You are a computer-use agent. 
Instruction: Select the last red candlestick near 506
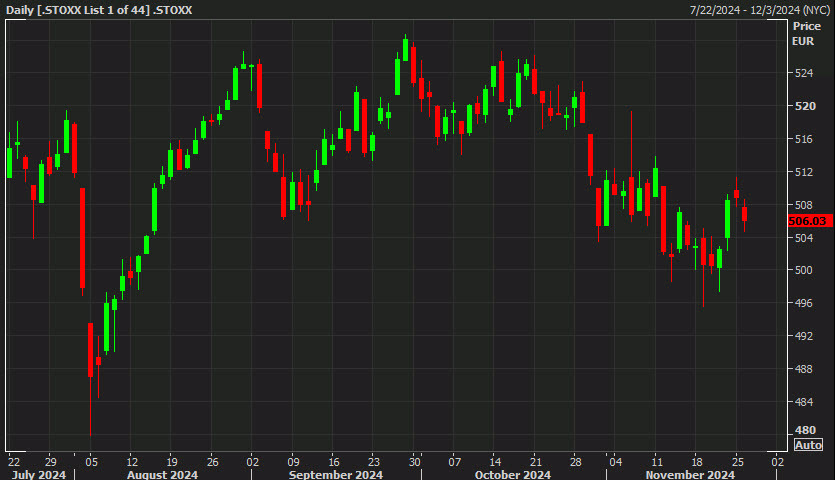click(x=744, y=214)
